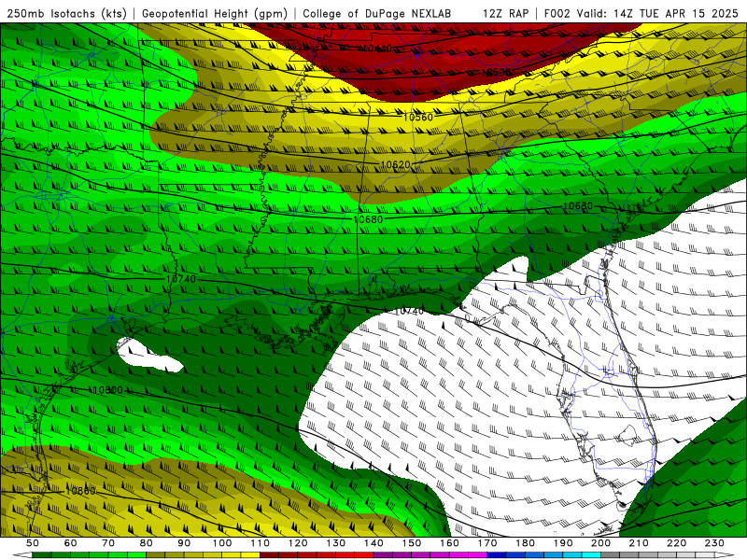
Task: Click the '110' color scale label
Action: pyautogui.click(x=261, y=543)
